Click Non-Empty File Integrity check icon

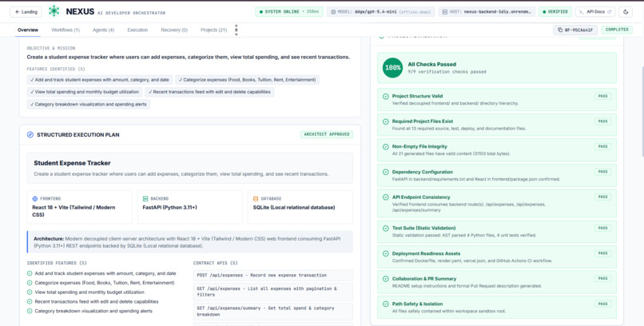[x=386, y=146]
